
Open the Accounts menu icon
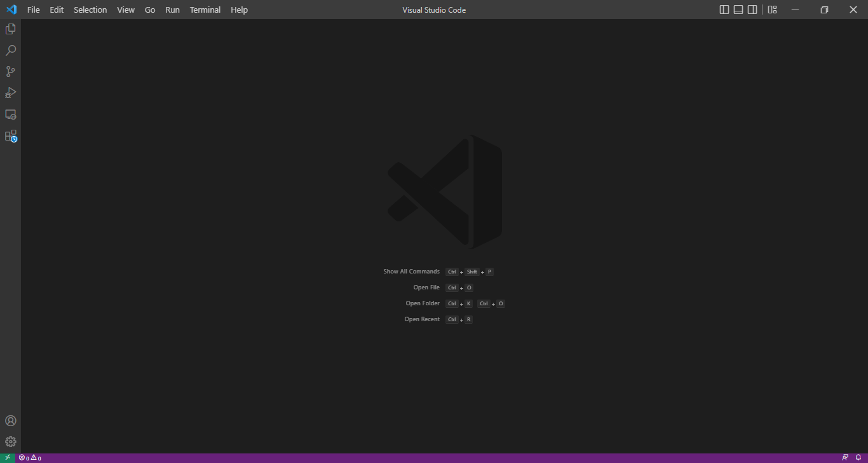(10, 420)
